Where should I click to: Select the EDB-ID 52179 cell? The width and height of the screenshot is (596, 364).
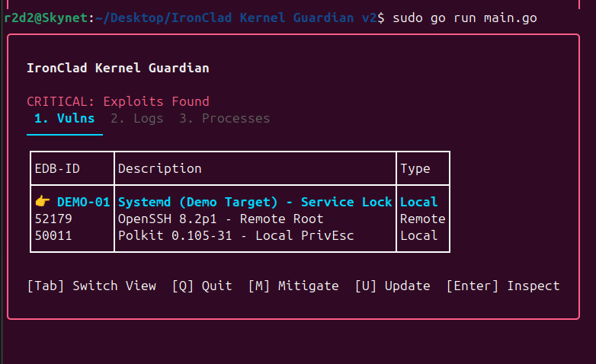pyautogui.click(x=53, y=219)
